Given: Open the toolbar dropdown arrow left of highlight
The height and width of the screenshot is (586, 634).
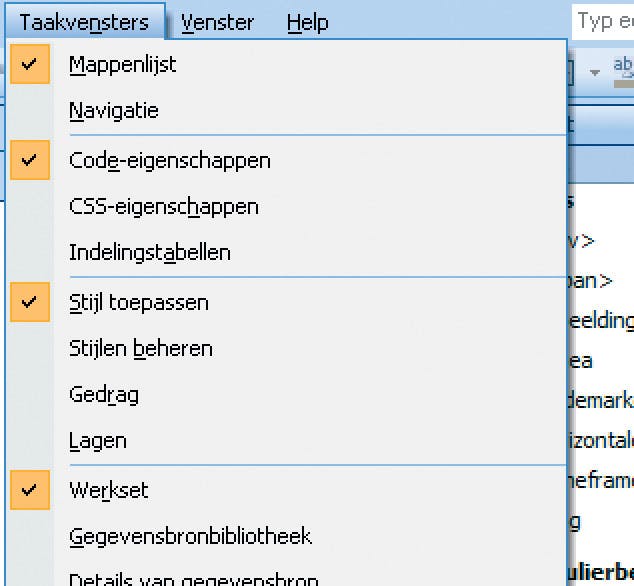Looking at the screenshot, I should click(x=595, y=72).
